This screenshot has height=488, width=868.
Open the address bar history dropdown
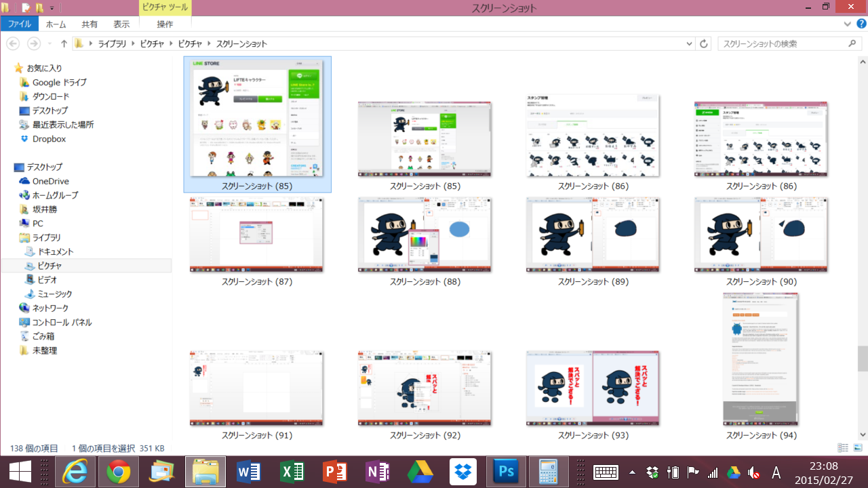click(x=689, y=43)
